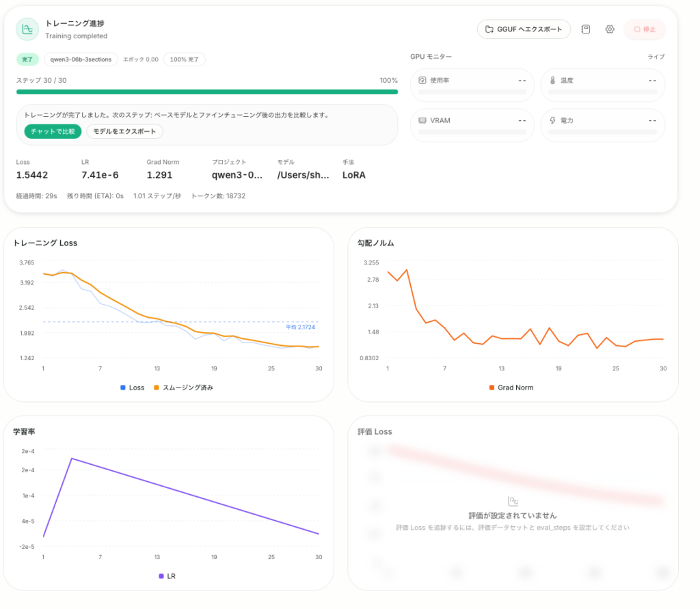Viewport: 700px width, 609px height.
Task: Click the 100% 完了 status badge
Action: [185, 59]
